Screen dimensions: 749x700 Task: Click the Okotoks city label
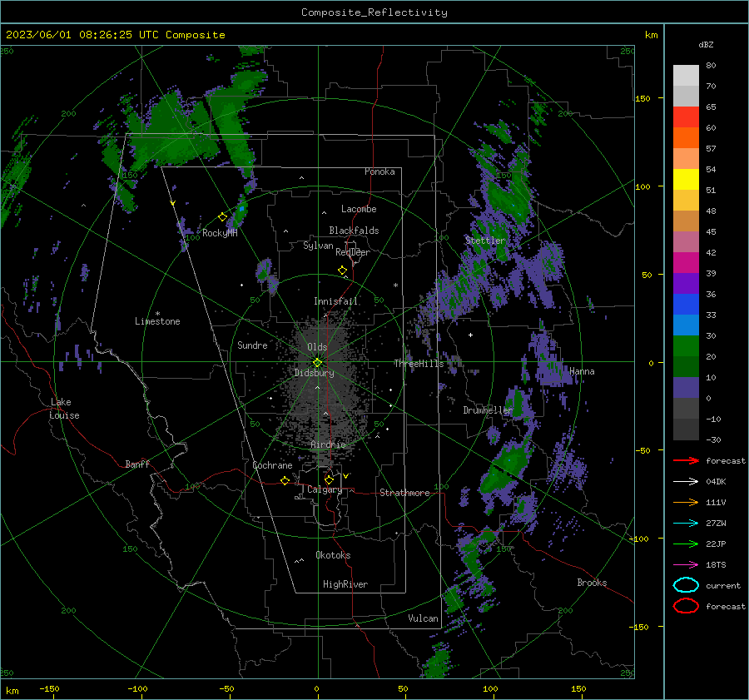pyautogui.click(x=333, y=555)
